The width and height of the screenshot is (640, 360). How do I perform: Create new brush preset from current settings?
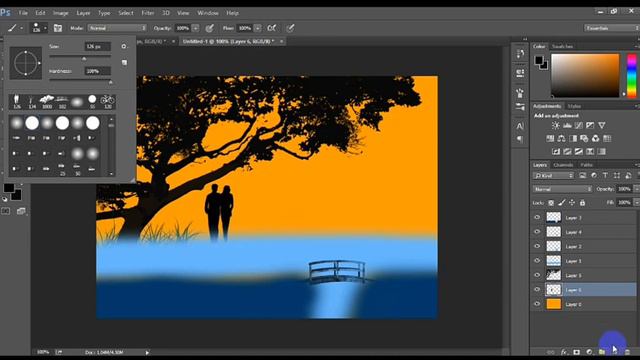pos(124,62)
